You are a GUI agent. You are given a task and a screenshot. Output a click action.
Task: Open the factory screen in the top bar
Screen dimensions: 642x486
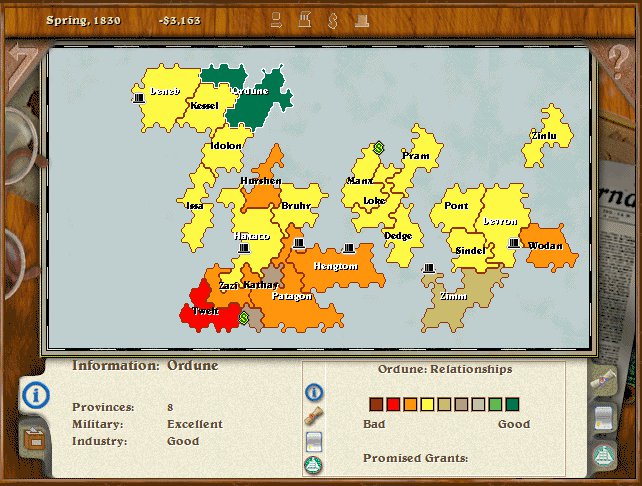305,20
